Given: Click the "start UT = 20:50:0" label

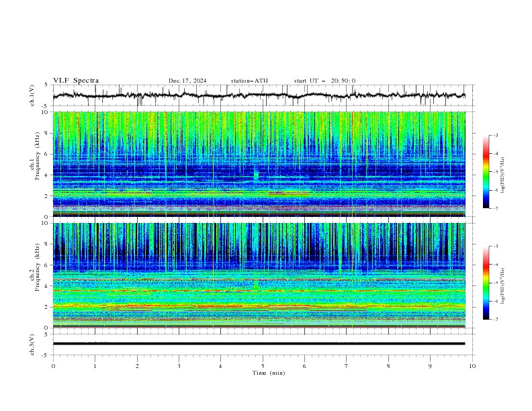Looking at the screenshot, I should (x=324, y=81).
